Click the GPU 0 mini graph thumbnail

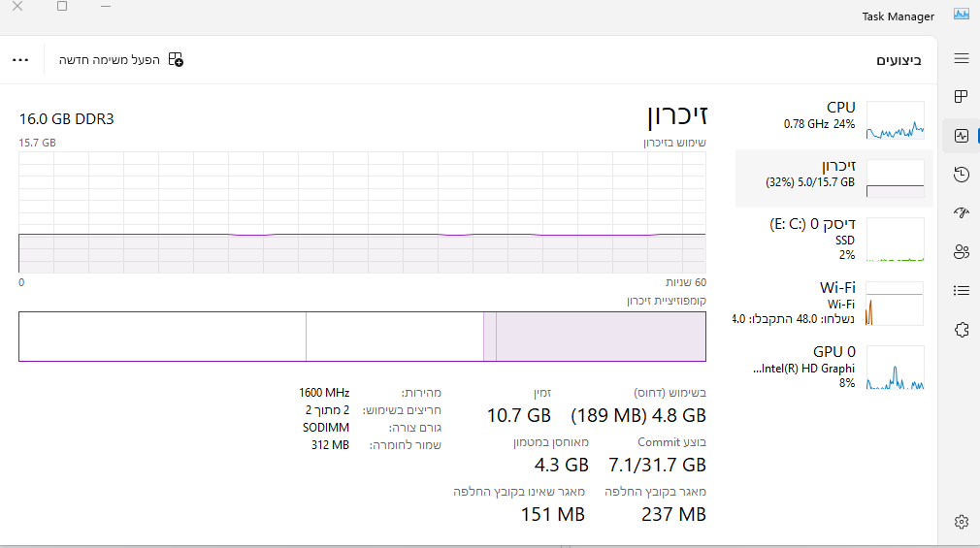click(895, 369)
